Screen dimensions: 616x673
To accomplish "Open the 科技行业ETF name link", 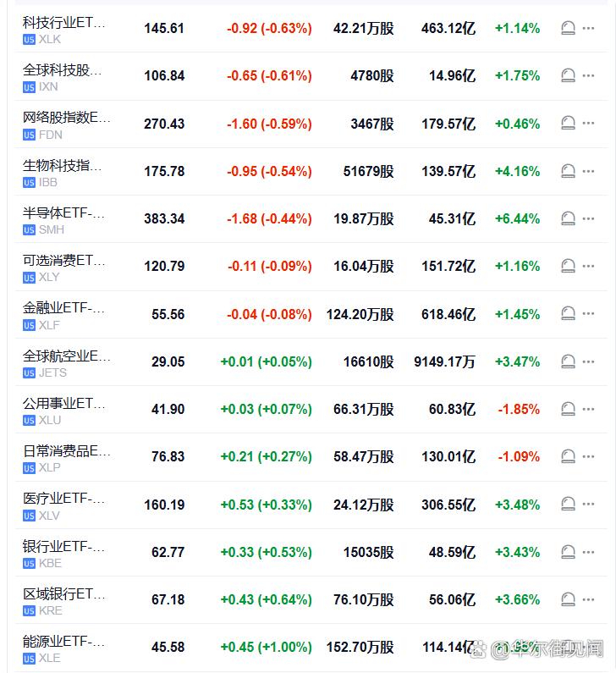I will [64, 22].
